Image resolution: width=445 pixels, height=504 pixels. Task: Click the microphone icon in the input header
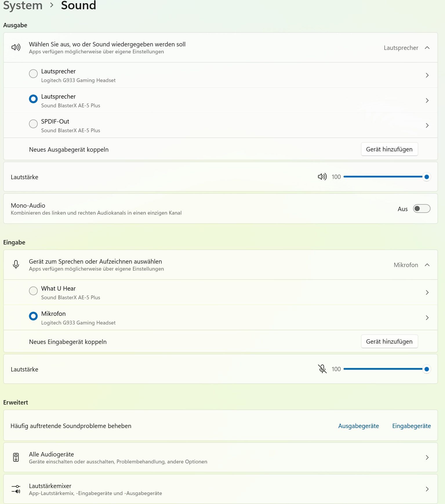point(16,264)
